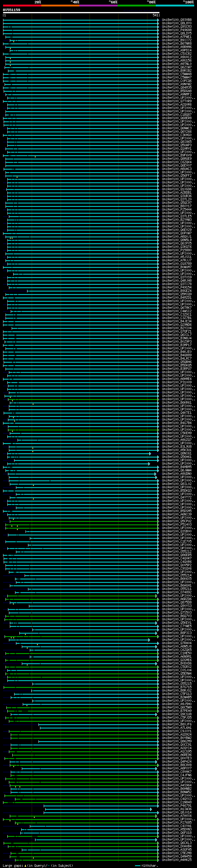Click the query end position 541

[x=155, y=15]
